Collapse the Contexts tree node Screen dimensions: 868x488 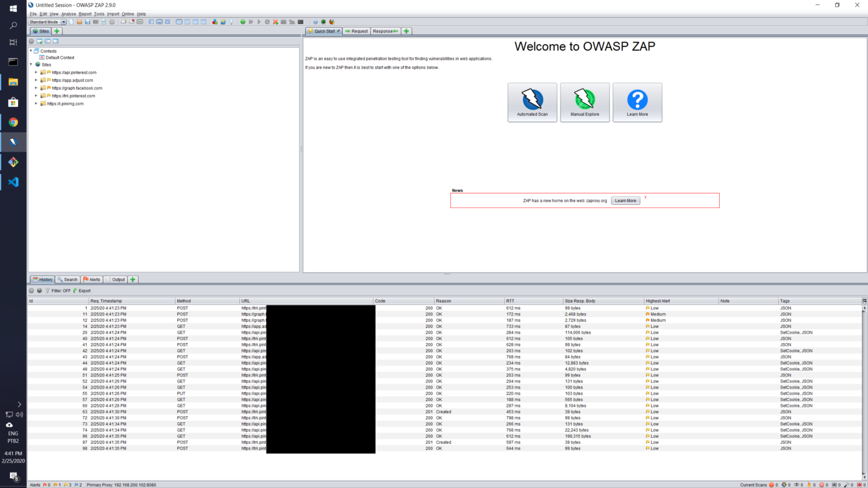tap(31, 51)
